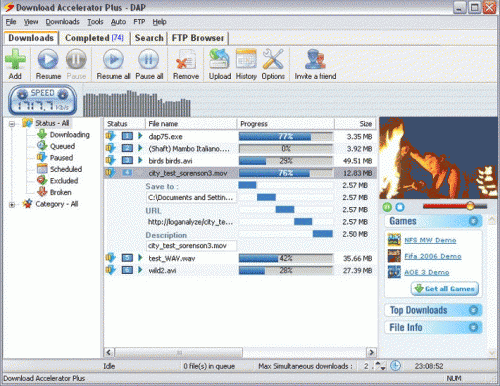The width and height of the screenshot is (500, 386).
Task: Expand birds birds.avi details arrow
Action: (x=140, y=160)
